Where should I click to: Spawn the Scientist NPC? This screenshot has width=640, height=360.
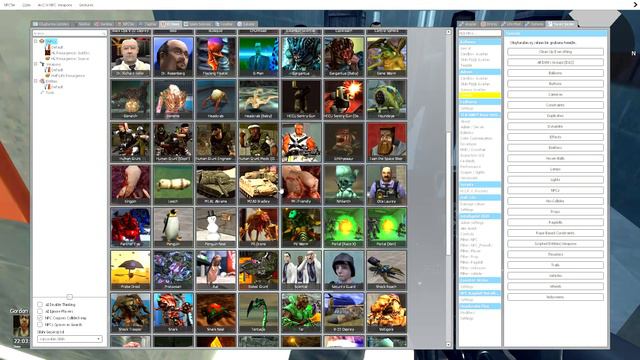tap(301, 270)
